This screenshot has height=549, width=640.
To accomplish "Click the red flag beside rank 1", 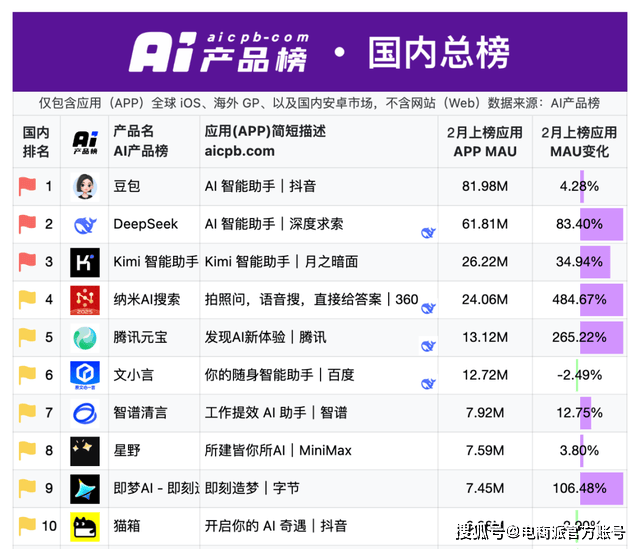I will [x=27, y=187].
